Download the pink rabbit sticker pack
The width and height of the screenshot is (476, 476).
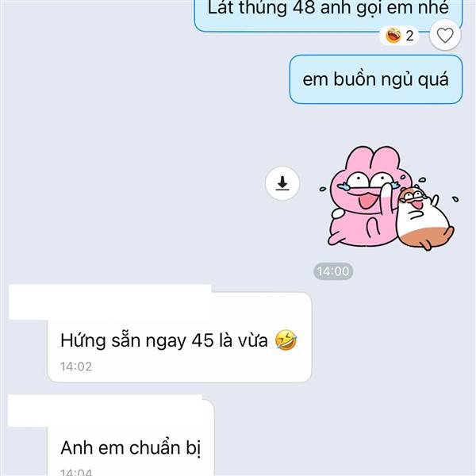click(x=282, y=183)
